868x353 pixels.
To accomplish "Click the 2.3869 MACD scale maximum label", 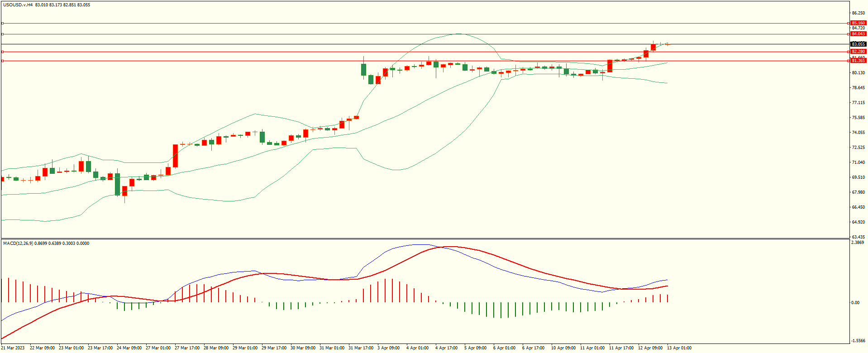I will tap(858, 243).
